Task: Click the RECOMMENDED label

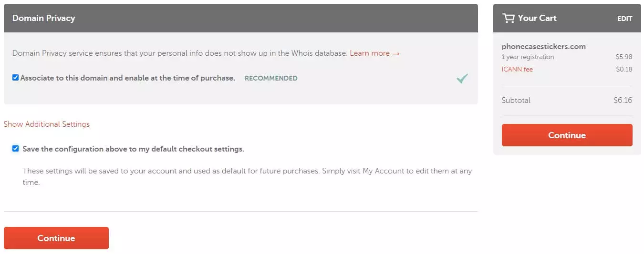Action: 271,78
